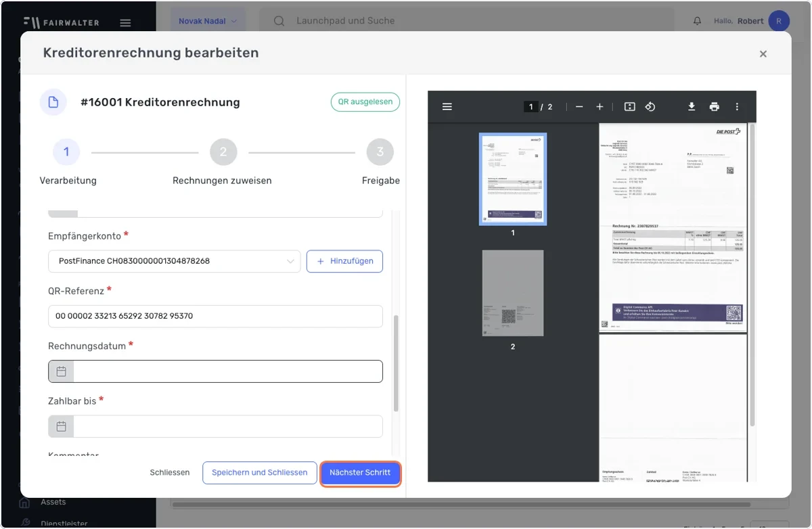Open the notifications bell
Image resolution: width=812 pixels, height=529 pixels.
pyautogui.click(x=697, y=22)
